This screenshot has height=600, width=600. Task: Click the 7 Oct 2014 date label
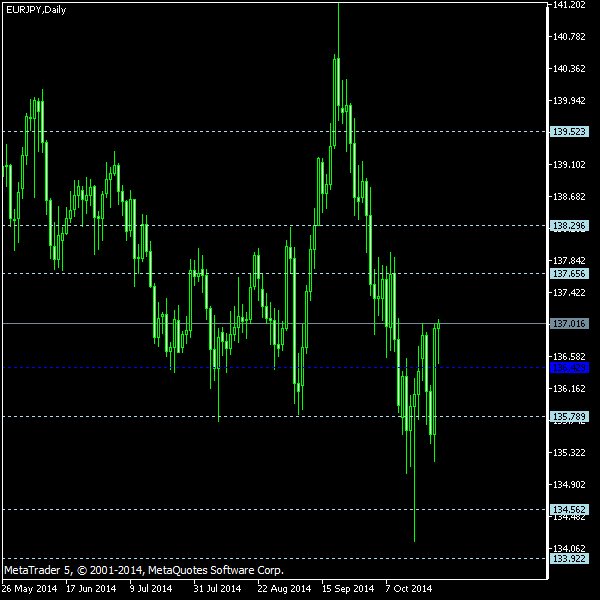tap(408, 589)
